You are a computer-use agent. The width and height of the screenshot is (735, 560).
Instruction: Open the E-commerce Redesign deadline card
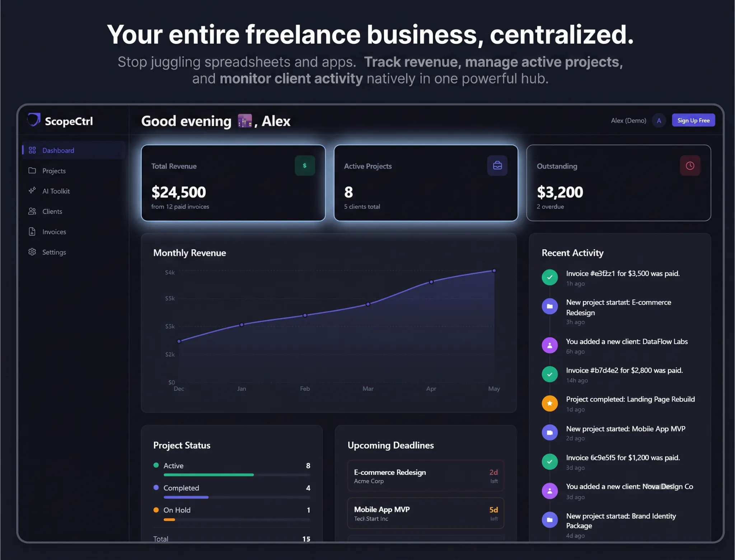point(426,476)
